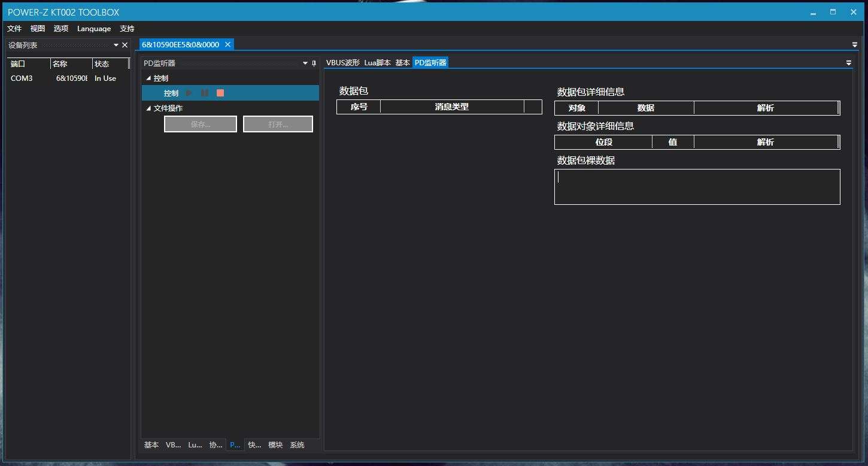Open the 文件 menu
Screen dimensions: 868x466
14,29
